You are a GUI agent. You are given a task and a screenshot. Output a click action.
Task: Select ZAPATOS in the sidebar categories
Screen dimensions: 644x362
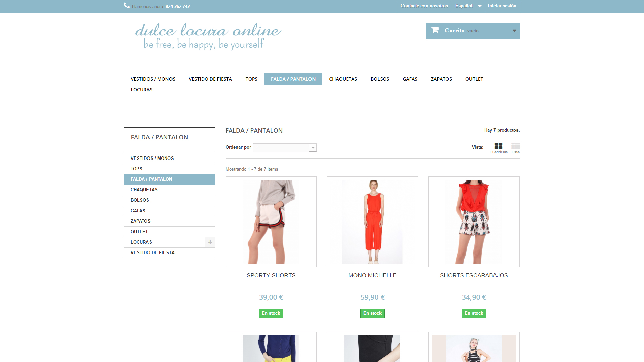(x=140, y=221)
